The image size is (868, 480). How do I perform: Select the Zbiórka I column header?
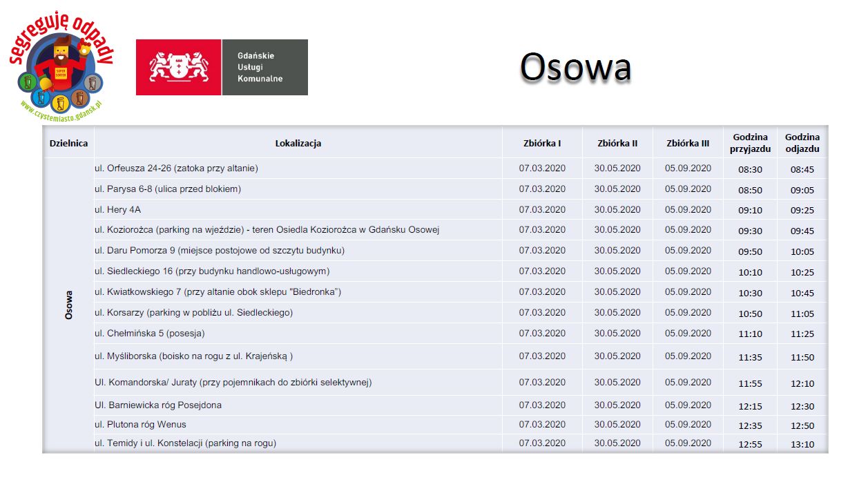tap(542, 144)
